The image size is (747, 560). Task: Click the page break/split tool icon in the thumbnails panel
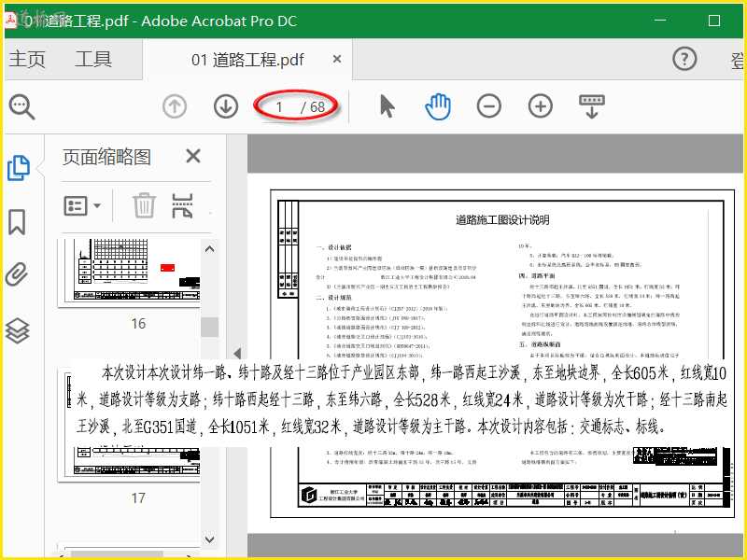click(x=182, y=205)
